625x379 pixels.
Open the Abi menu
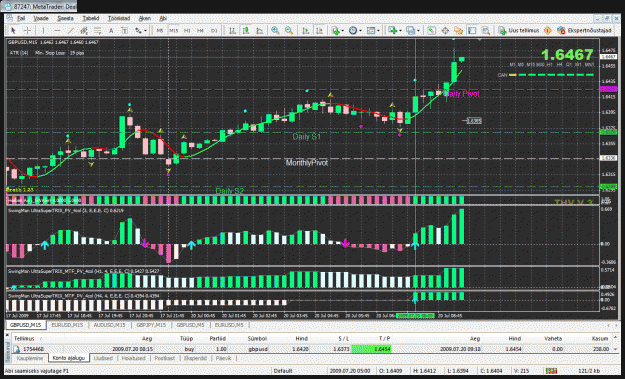(163, 18)
